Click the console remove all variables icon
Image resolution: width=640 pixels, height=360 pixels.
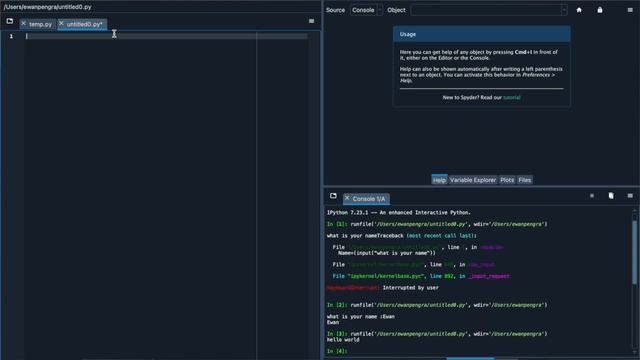click(x=611, y=196)
